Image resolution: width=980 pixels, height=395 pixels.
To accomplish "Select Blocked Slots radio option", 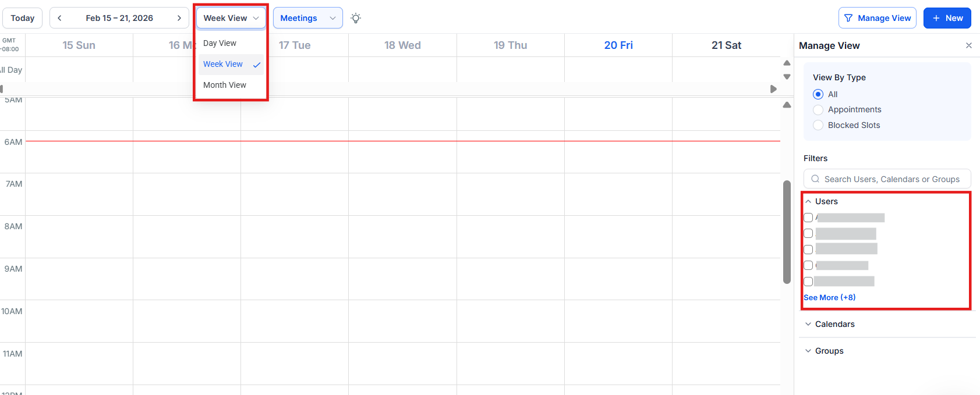I will click(x=818, y=125).
